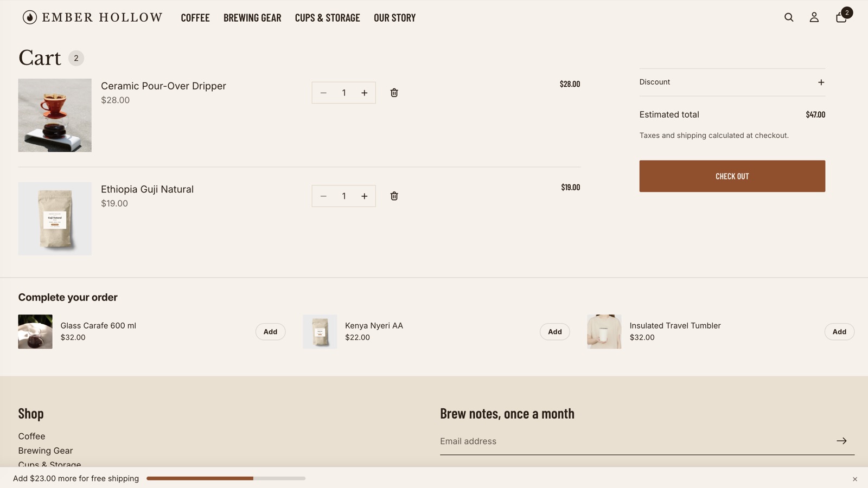Click the Kenya Nyeri AA name

pos(374,325)
